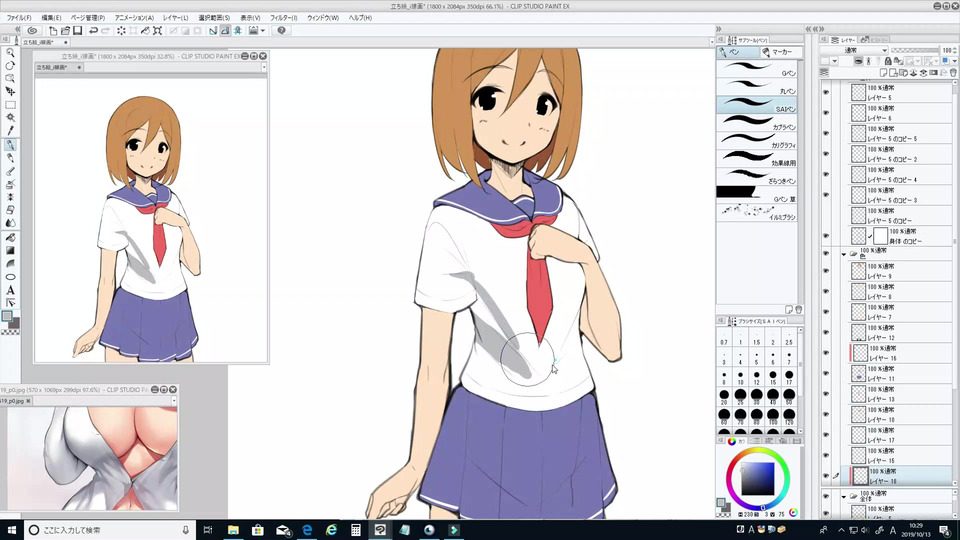Switch to the マーカー sub tool tab

779,52
